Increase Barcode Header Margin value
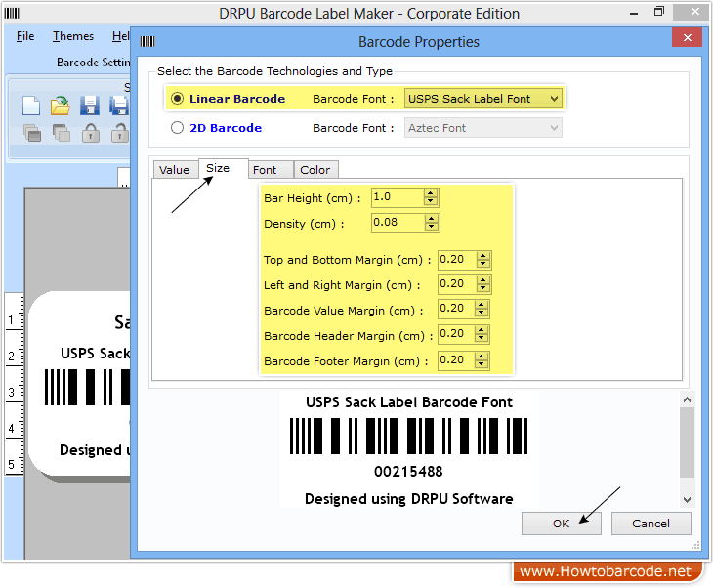Viewport: 713px width, 588px height. pyautogui.click(x=482, y=330)
